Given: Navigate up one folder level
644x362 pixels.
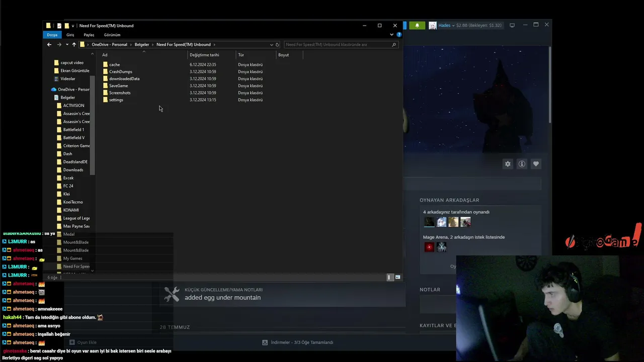Looking at the screenshot, I should [74, 45].
